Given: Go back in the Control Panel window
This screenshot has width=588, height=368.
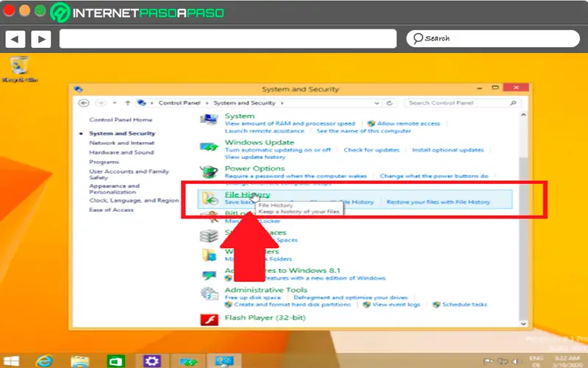Looking at the screenshot, I should 84,103.
